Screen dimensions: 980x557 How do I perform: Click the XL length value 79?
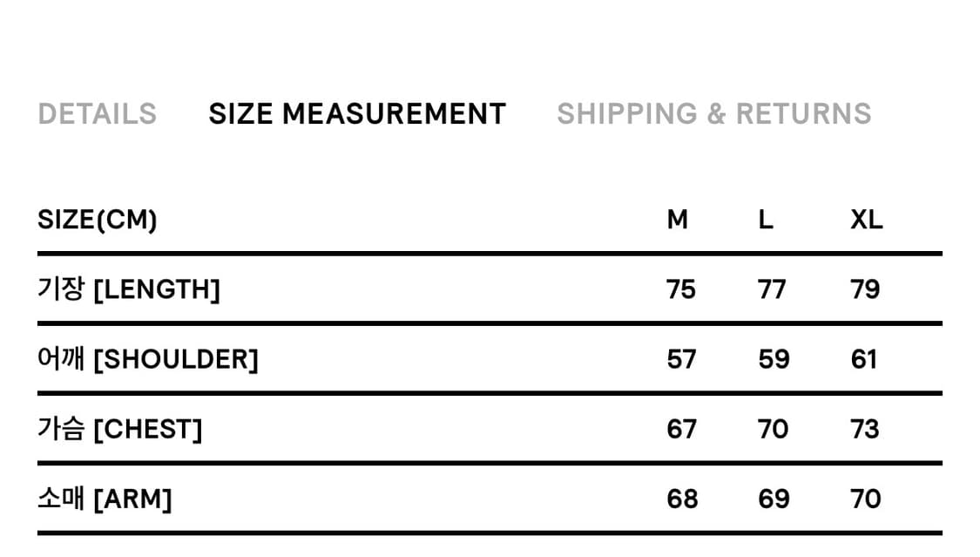[x=865, y=289]
